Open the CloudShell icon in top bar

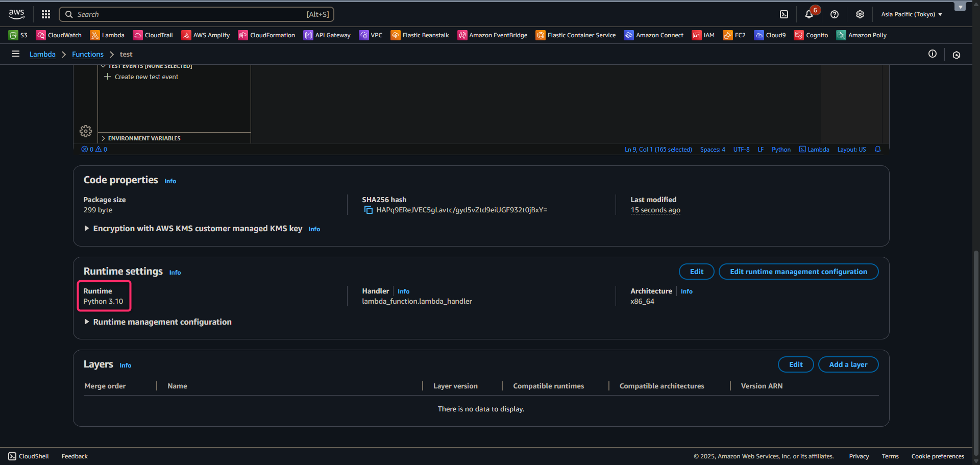tap(784, 14)
